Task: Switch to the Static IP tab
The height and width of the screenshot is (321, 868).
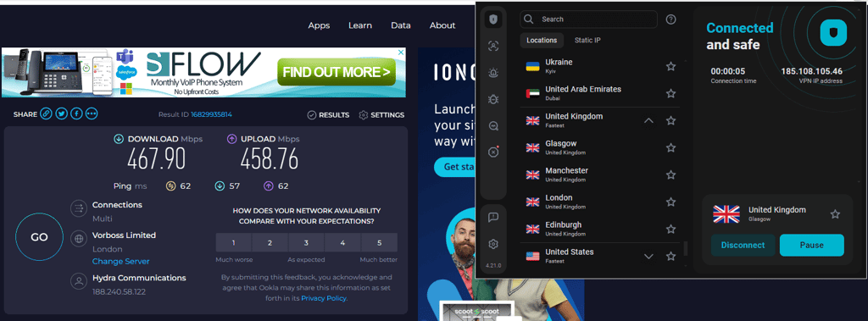Action: click(x=587, y=41)
